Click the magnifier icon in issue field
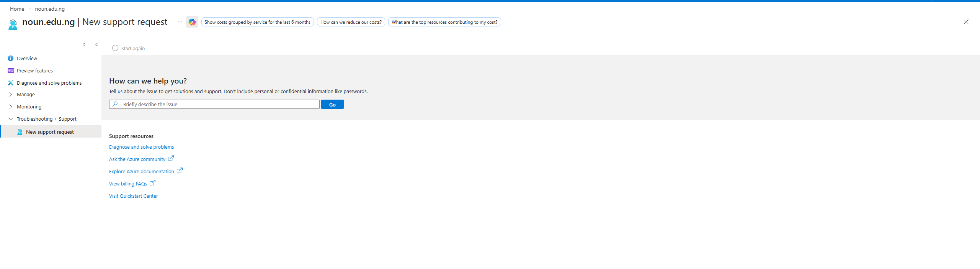 point(115,104)
